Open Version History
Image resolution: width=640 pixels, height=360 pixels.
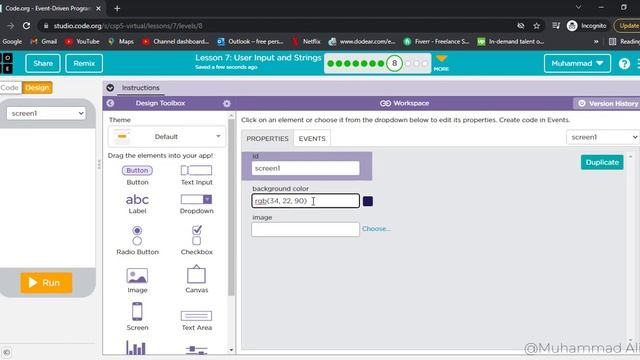608,104
